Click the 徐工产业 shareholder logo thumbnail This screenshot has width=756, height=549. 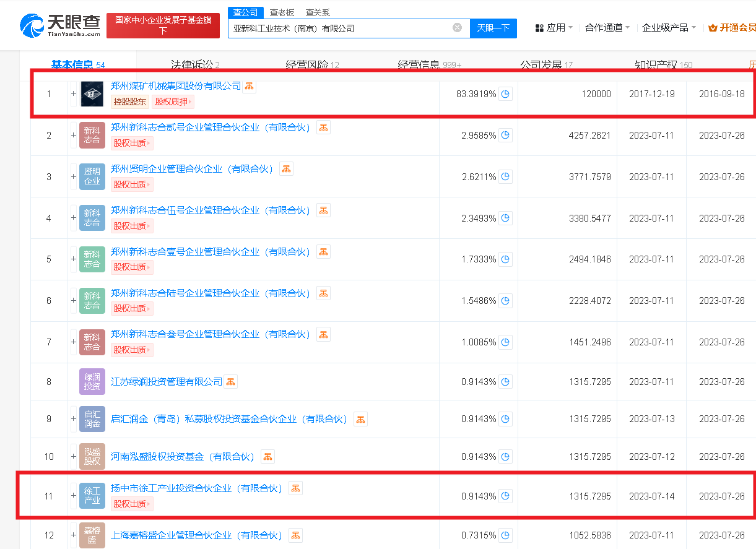pos(92,496)
